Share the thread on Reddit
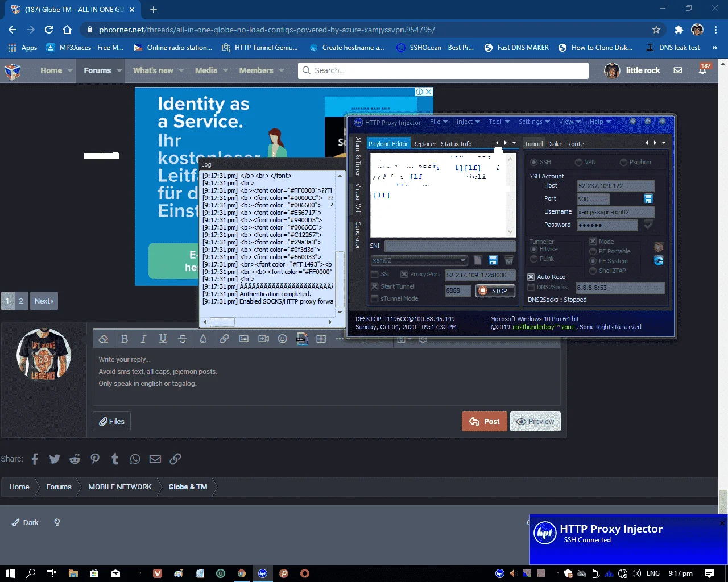728x582 pixels. coord(75,459)
